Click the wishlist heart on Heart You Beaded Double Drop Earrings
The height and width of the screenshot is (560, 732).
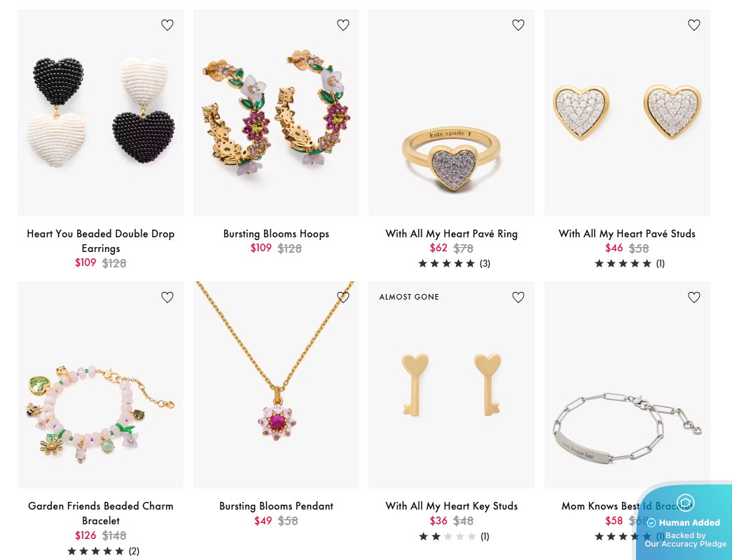point(167,24)
